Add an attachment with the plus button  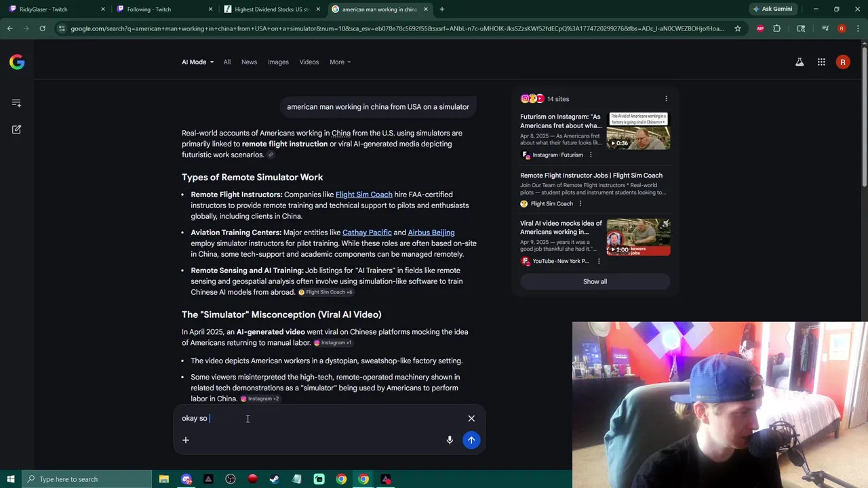[x=185, y=440]
